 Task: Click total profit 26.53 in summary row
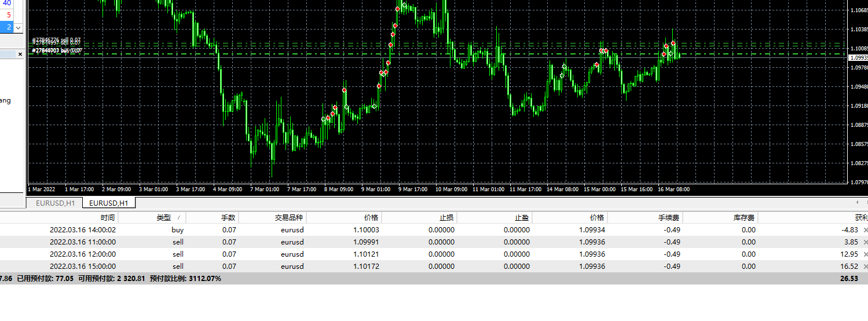coord(849,279)
